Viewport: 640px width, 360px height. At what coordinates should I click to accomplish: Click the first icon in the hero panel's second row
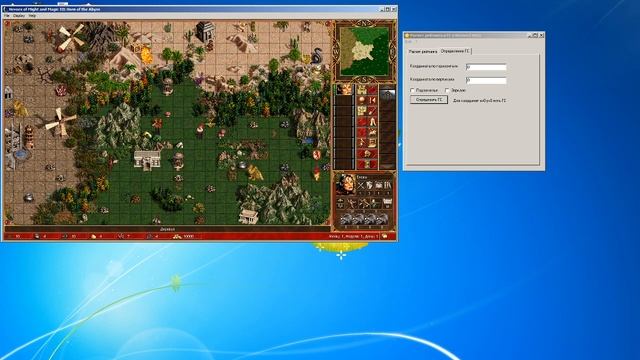(340, 203)
